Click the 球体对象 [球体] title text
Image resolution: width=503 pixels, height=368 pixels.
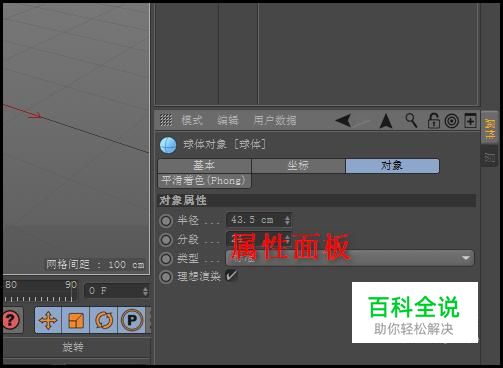coord(225,145)
